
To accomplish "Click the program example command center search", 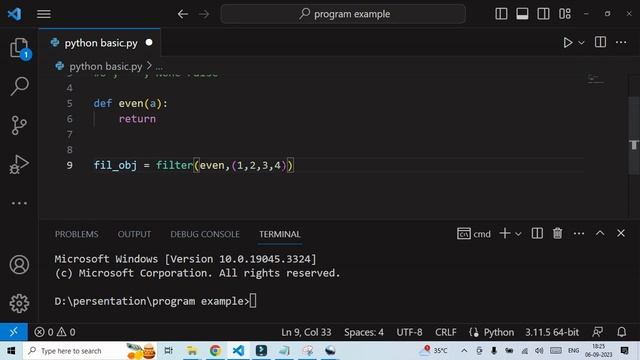I will pyautogui.click(x=343, y=14).
